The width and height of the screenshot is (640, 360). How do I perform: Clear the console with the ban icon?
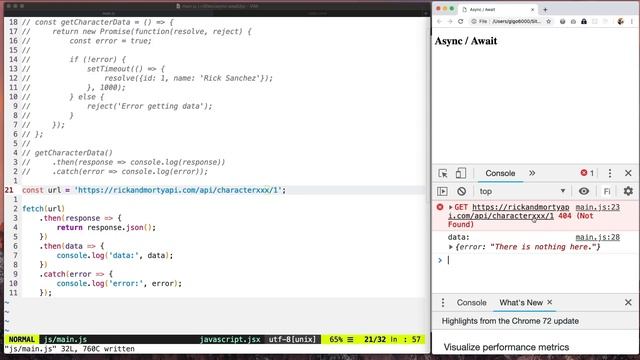462,191
